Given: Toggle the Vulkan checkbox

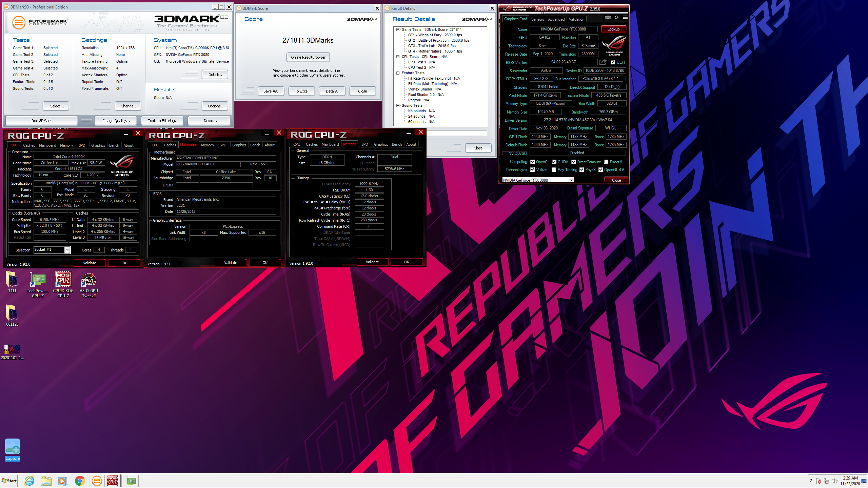Looking at the screenshot, I should pyautogui.click(x=532, y=170).
